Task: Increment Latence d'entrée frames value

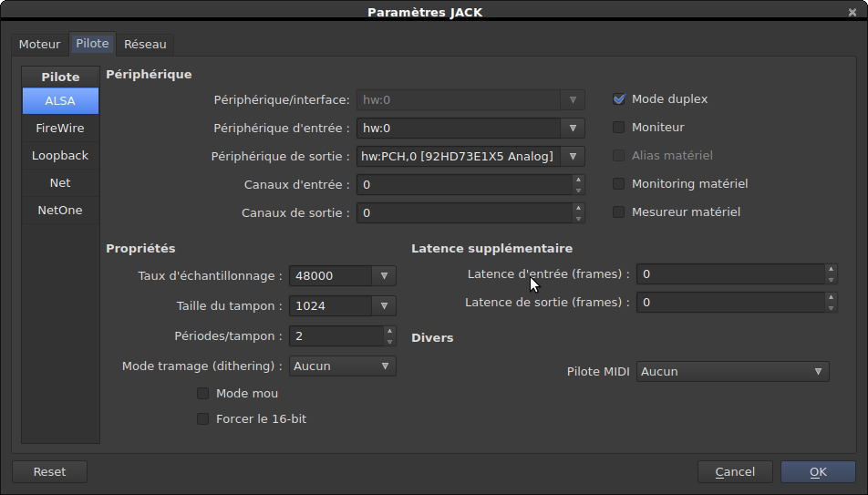Action: click(x=830, y=269)
